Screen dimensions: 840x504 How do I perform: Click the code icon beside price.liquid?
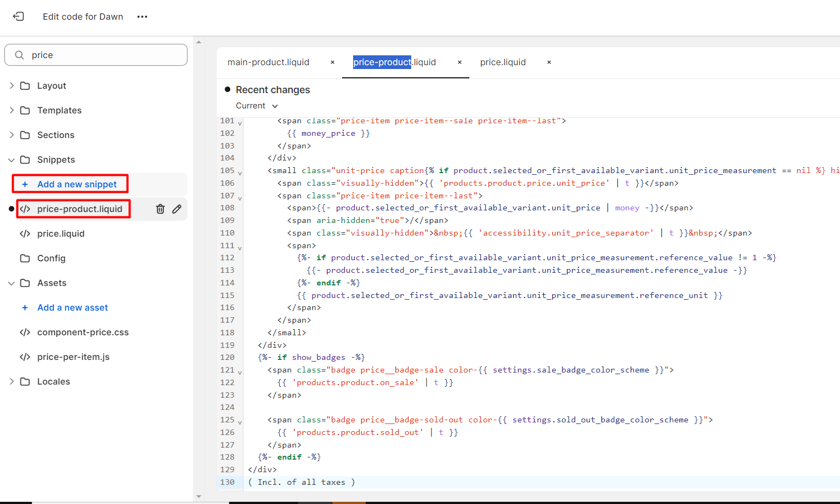tap(25, 233)
